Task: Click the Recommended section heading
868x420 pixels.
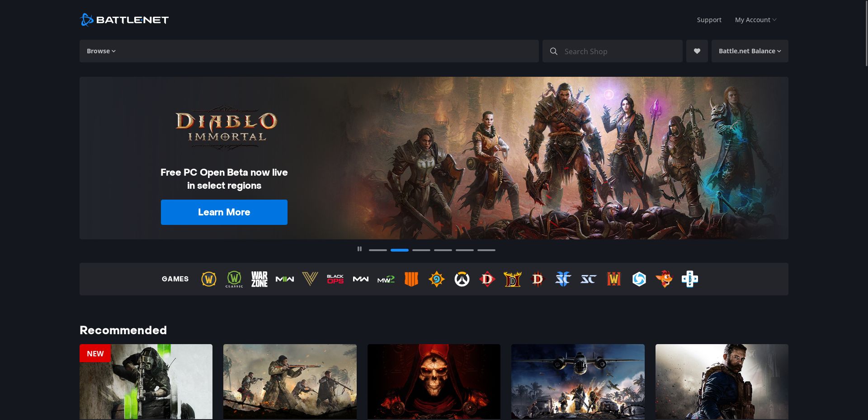Action: 123,330
